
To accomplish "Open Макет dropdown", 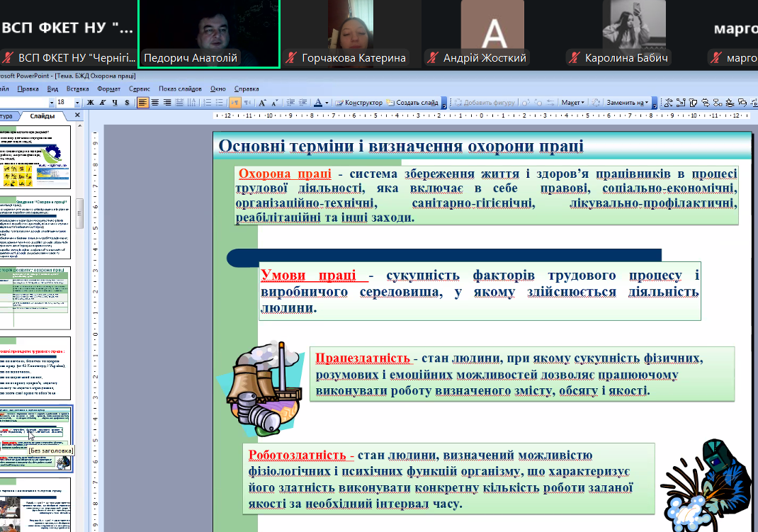I will pyautogui.click(x=572, y=103).
